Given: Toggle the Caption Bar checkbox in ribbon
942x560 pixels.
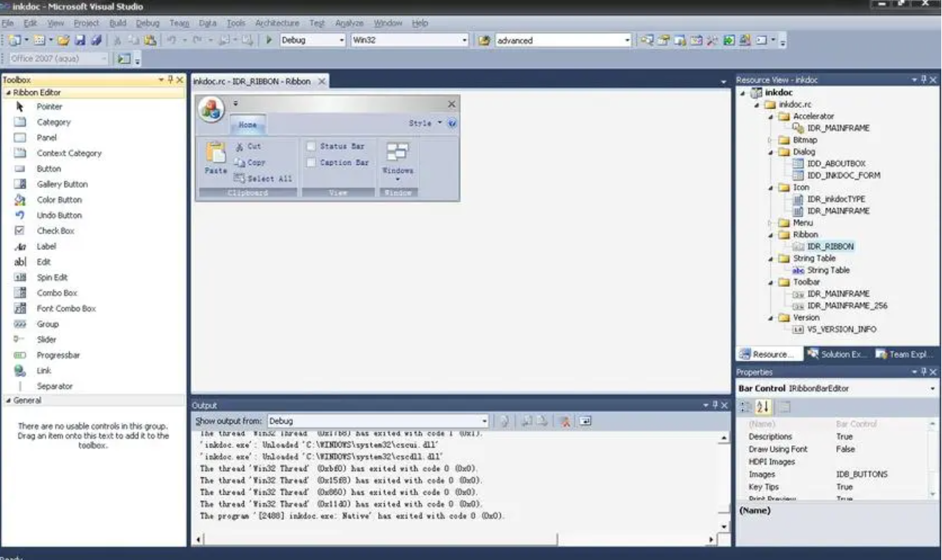Looking at the screenshot, I should tap(312, 162).
